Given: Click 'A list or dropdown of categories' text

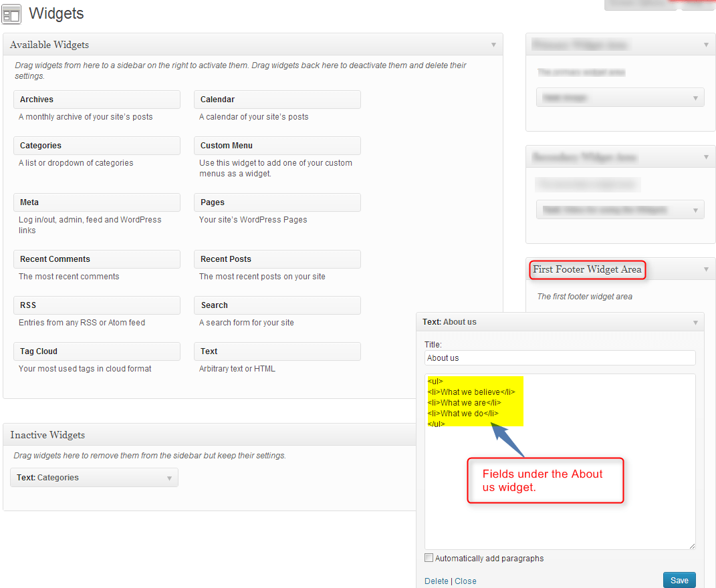Looking at the screenshot, I should coord(76,163).
